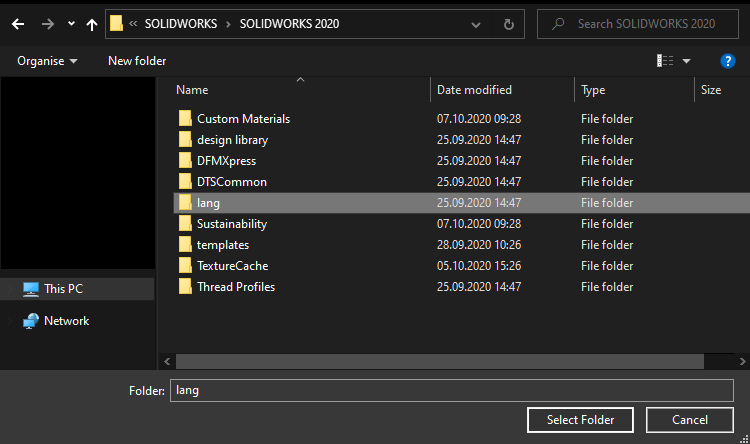The image size is (750, 444).
Task: Go up one folder level
Action: [92, 24]
